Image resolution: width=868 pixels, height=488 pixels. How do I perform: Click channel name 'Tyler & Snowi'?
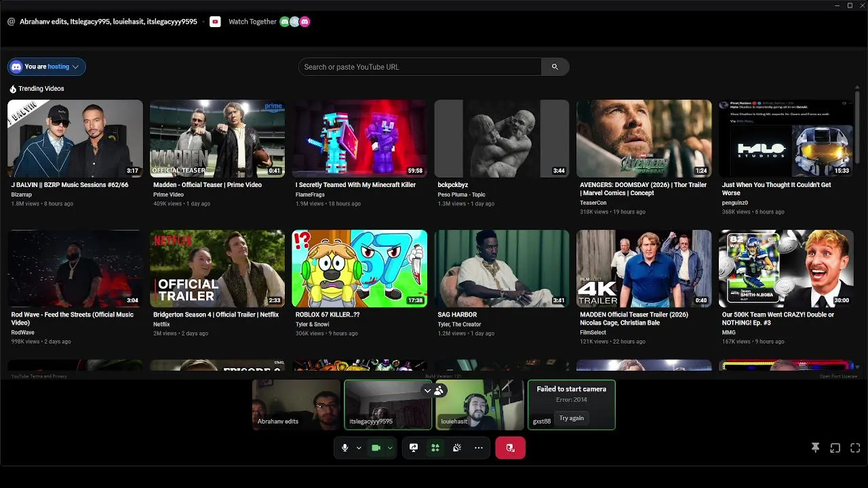coord(313,324)
